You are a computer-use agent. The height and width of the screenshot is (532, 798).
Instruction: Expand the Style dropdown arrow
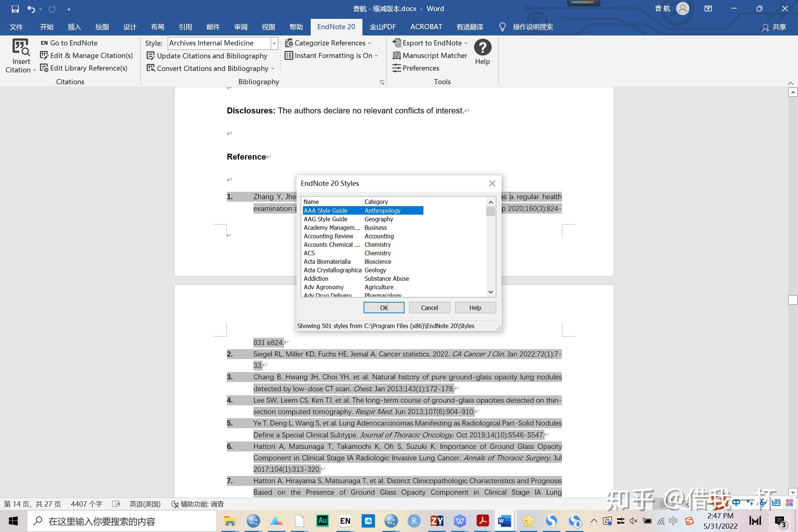point(274,43)
